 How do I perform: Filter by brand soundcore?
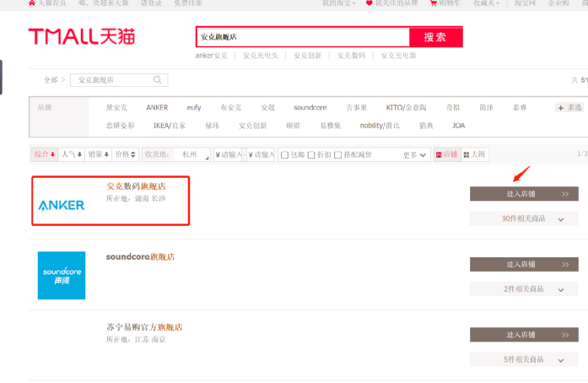click(310, 108)
